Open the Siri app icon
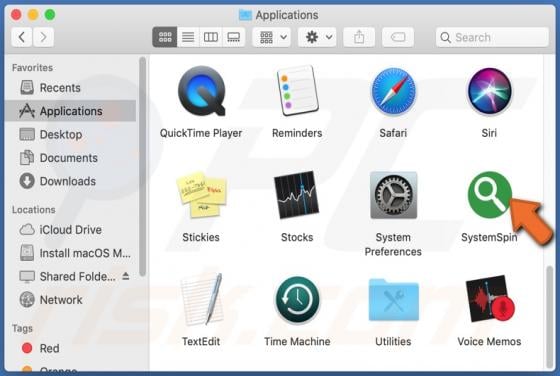 (x=489, y=91)
